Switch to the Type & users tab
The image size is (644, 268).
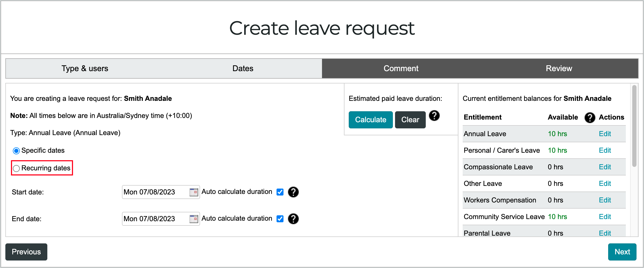point(85,68)
